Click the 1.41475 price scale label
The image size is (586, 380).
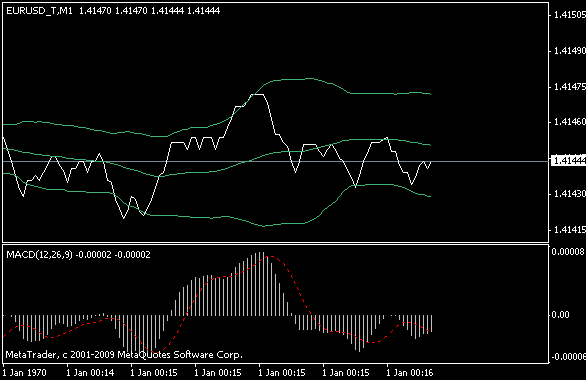[x=570, y=87]
